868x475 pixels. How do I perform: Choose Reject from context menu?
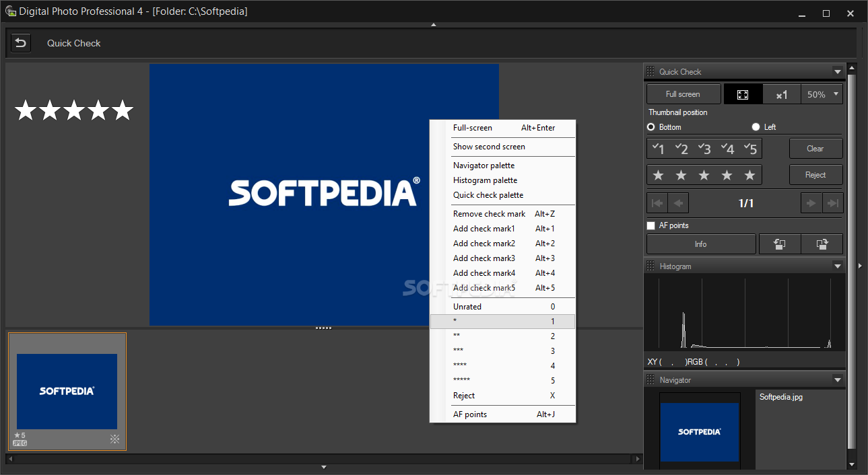coord(503,396)
